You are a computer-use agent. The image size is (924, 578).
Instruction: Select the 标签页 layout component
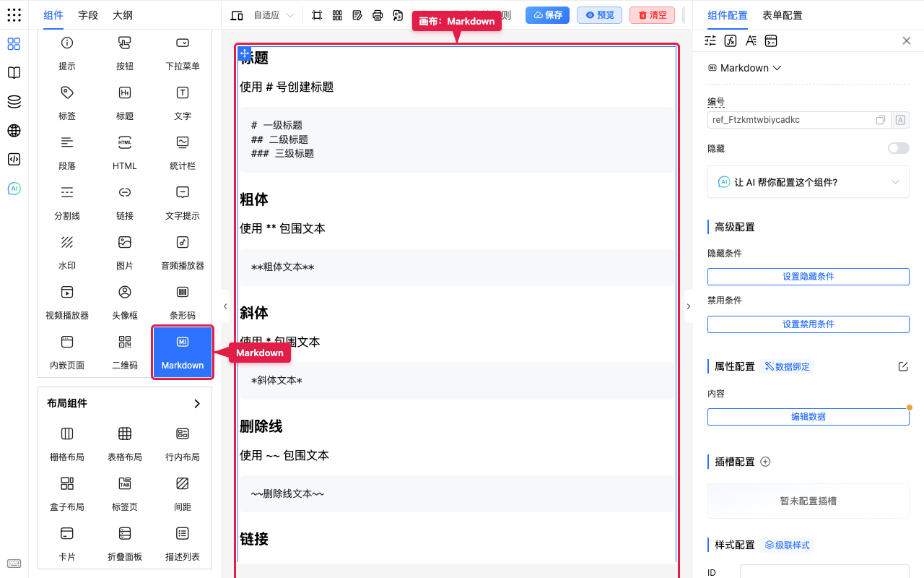(x=125, y=493)
